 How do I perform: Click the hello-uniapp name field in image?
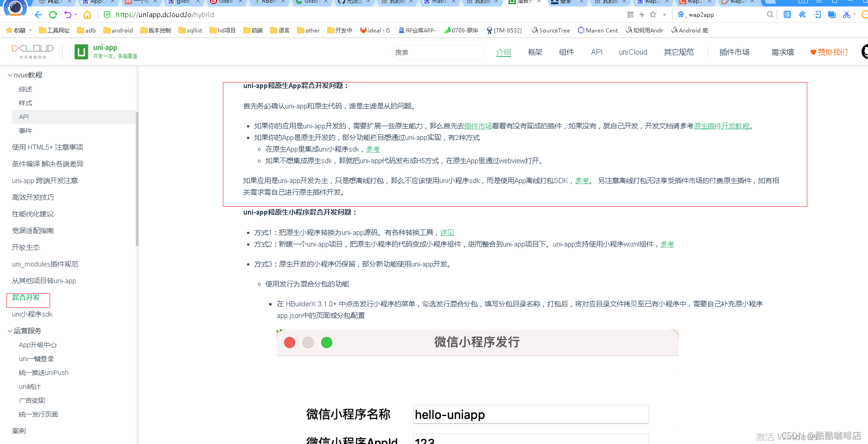(531, 414)
